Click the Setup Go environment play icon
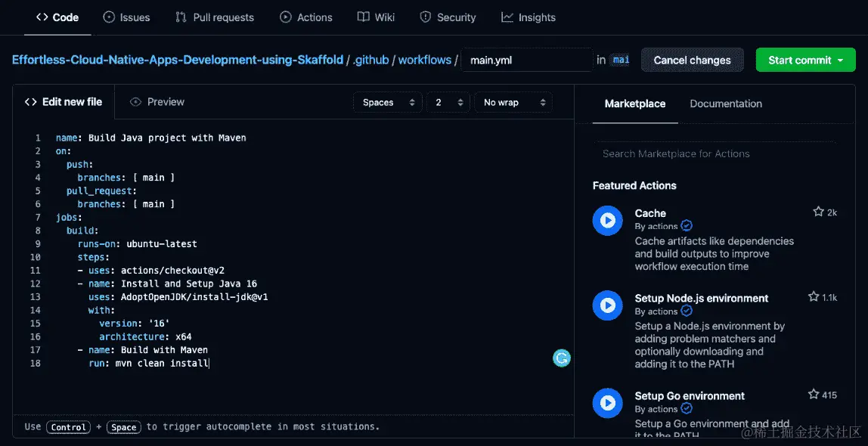 [608, 403]
